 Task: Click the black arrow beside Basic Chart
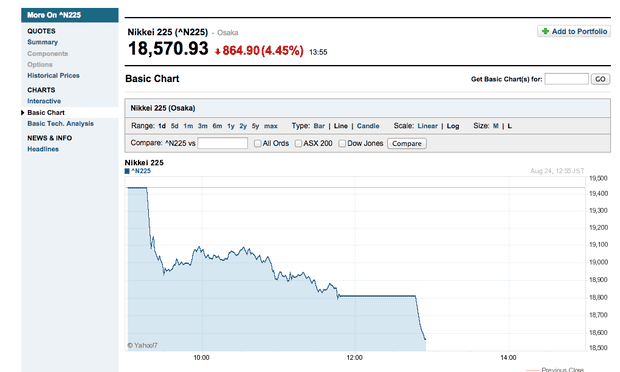(x=23, y=113)
